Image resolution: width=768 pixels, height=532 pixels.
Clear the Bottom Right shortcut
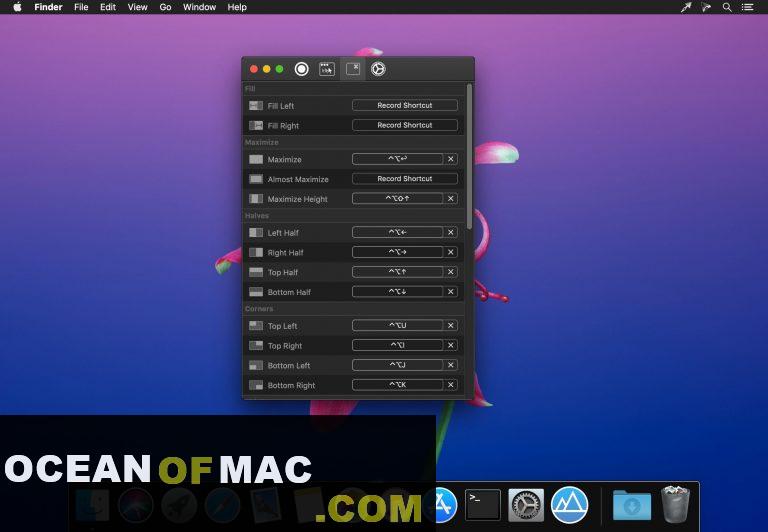click(451, 385)
